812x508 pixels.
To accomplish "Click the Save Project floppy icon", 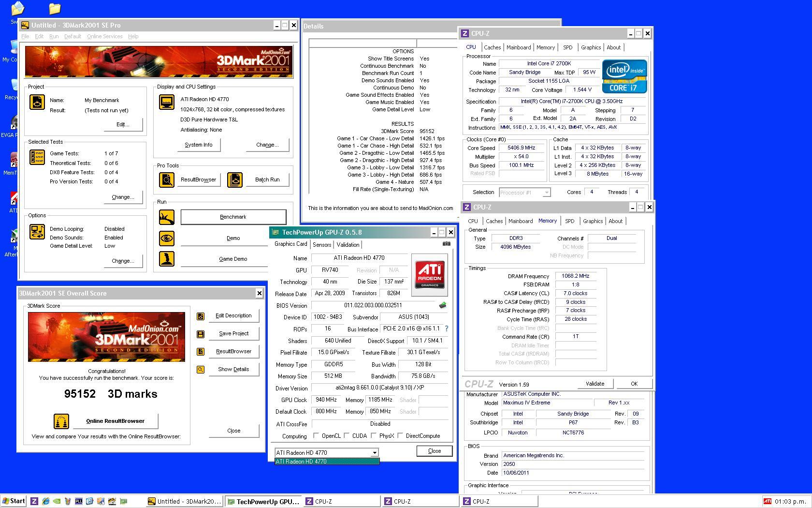I will tap(201, 334).
